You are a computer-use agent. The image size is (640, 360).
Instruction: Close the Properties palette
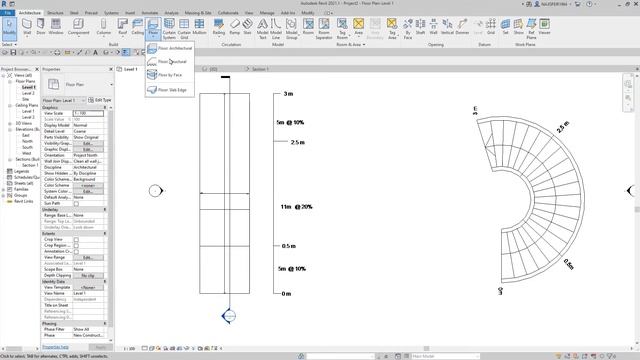pyautogui.click(x=111, y=69)
